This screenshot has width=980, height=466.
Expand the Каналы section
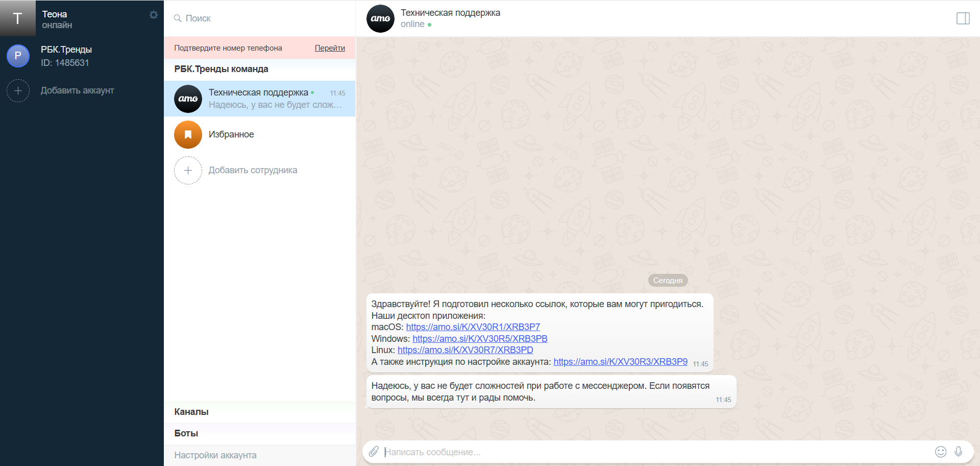pos(259,412)
